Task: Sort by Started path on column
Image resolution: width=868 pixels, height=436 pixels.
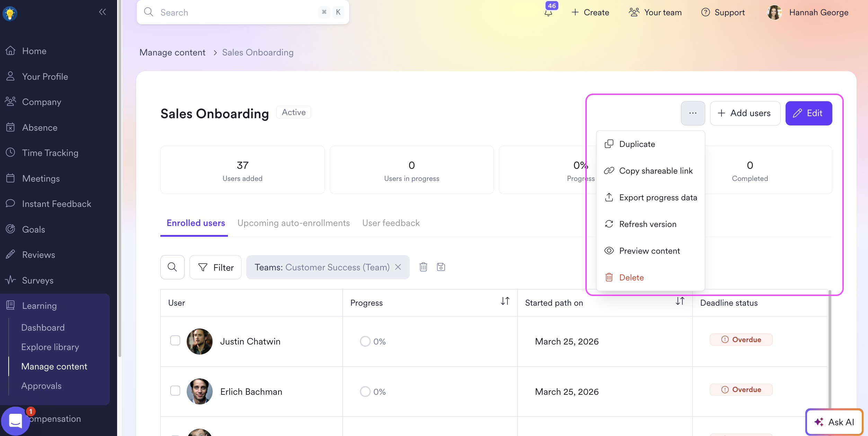Action: coord(680,301)
